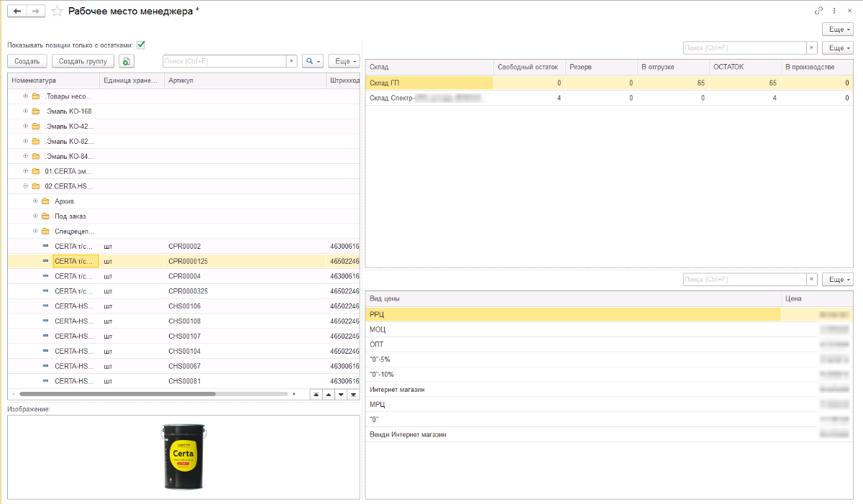The height and width of the screenshot is (504, 863).
Task: Click the Вид цены column header
Action: pyautogui.click(x=573, y=298)
